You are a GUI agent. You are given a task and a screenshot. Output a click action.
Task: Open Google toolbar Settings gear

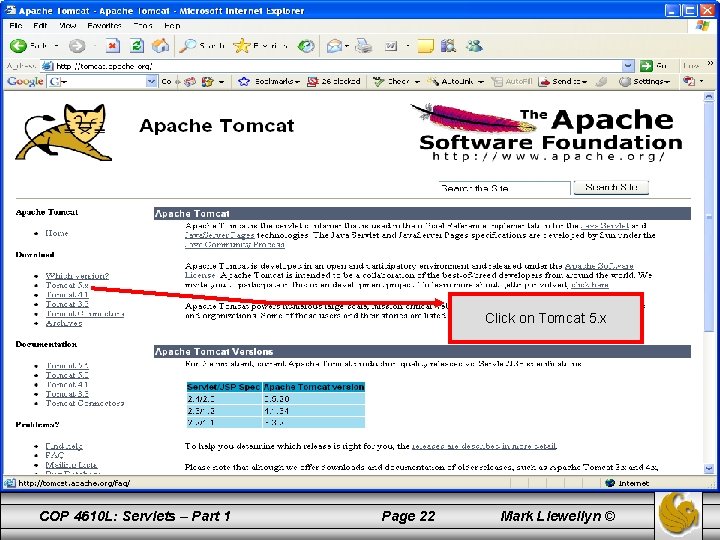pos(624,81)
